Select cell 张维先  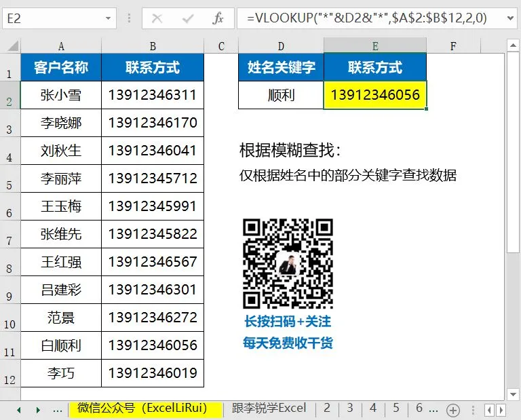click(x=61, y=234)
